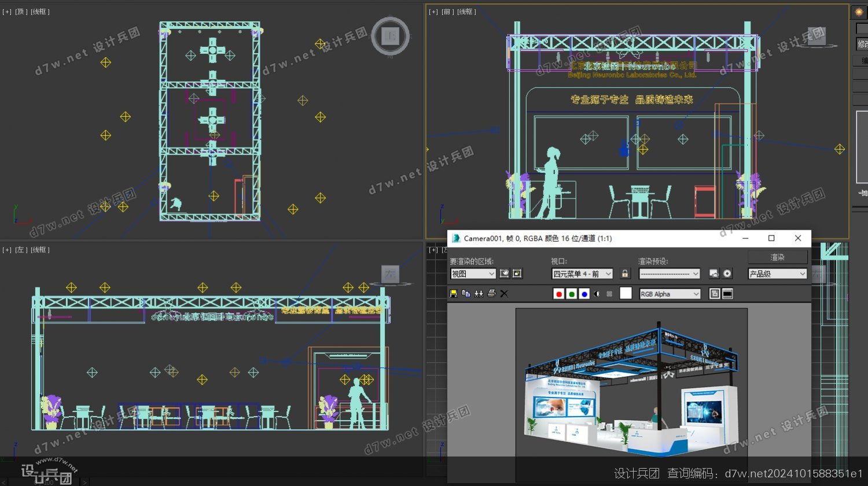Maximize the Camera001 render window

[771, 238]
